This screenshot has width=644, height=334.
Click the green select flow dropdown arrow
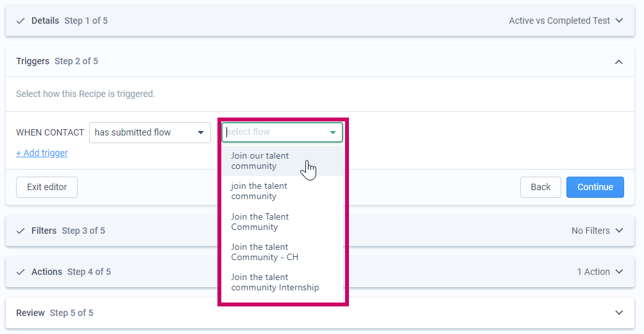click(x=333, y=132)
